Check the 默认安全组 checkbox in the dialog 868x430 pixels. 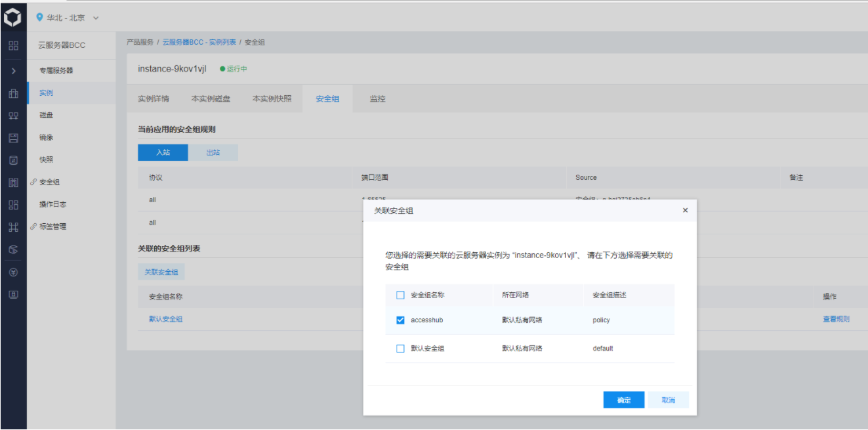point(400,349)
